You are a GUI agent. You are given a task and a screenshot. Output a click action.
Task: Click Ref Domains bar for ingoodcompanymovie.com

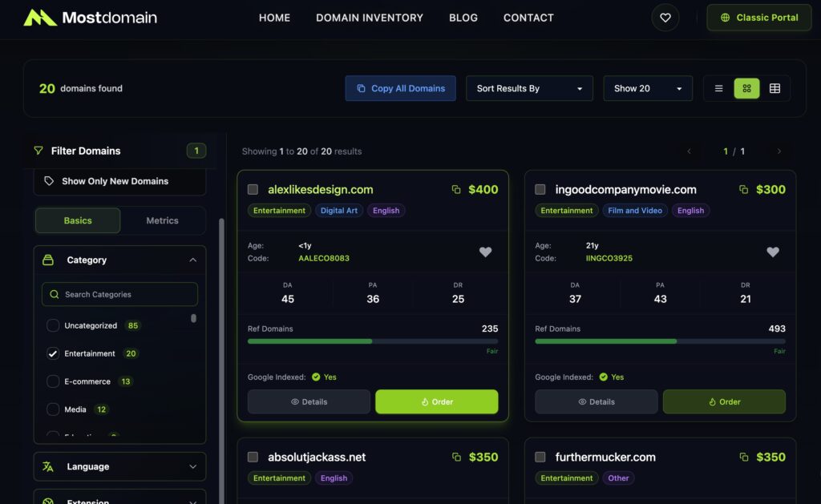[661, 341]
